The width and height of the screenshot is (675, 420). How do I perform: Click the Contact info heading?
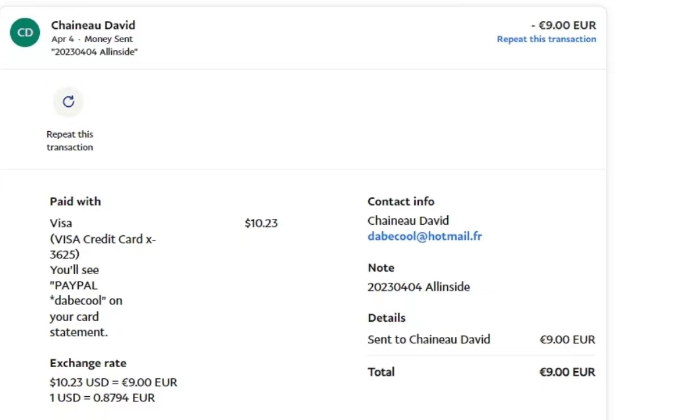[400, 201]
